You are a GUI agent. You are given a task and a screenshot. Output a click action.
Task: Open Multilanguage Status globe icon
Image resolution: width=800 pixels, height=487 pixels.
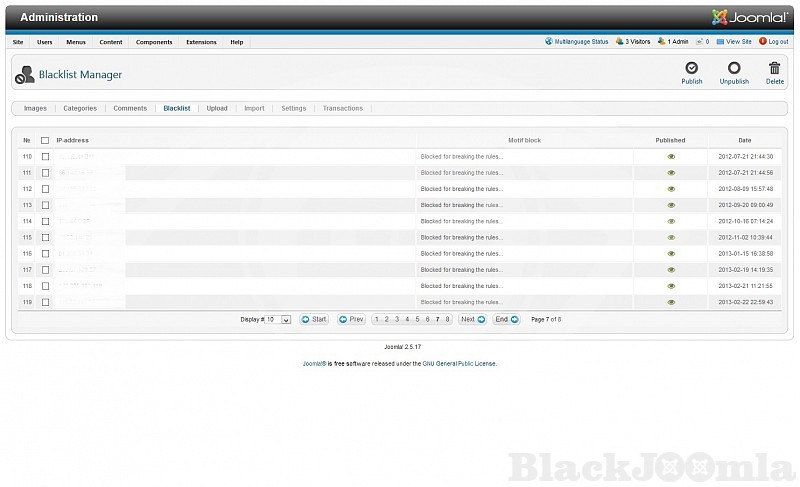(549, 42)
